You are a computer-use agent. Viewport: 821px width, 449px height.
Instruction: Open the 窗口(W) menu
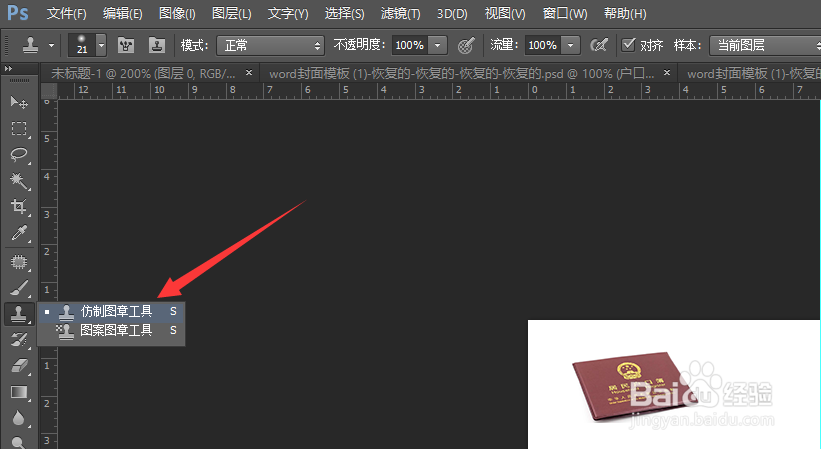click(565, 13)
